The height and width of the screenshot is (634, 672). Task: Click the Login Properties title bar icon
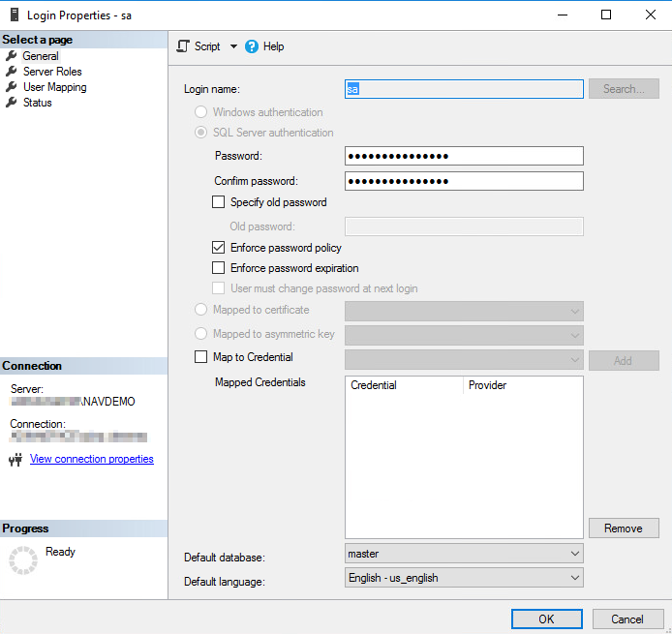point(15,15)
